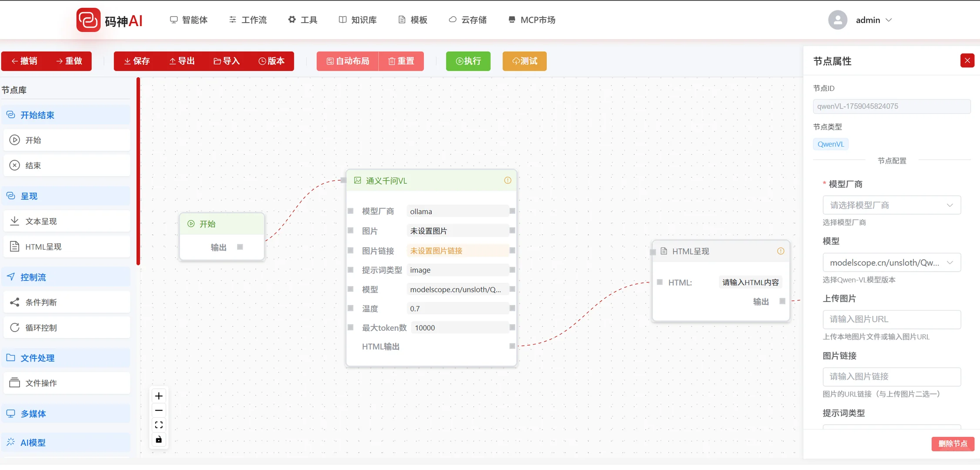Click the zoom in plus control

[158, 396]
